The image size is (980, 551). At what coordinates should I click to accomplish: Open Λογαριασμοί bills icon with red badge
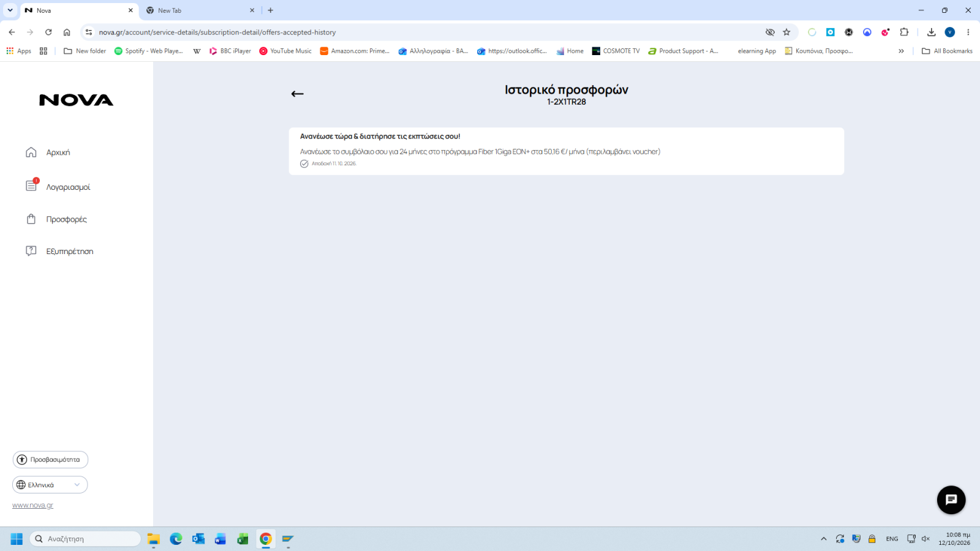[x=32, y=185]
